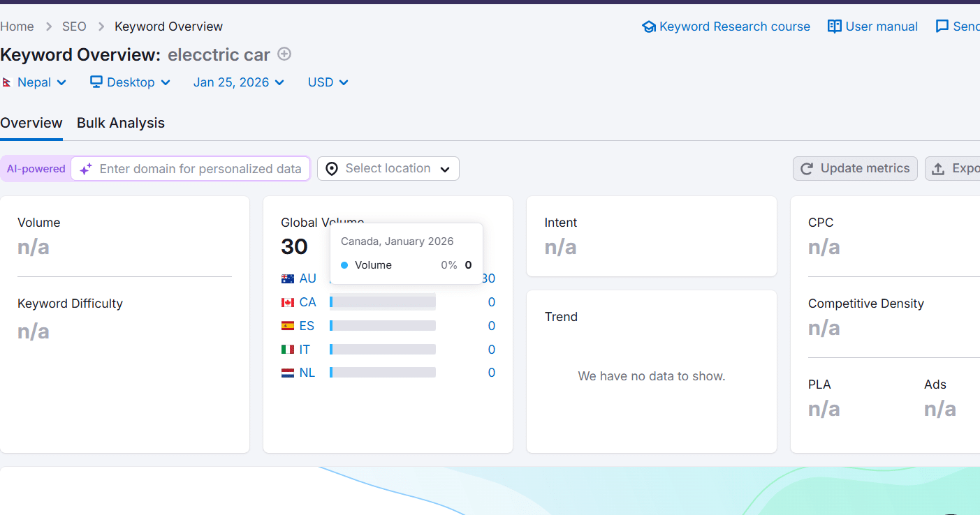Open the NL country link

[x=307, y=373]
